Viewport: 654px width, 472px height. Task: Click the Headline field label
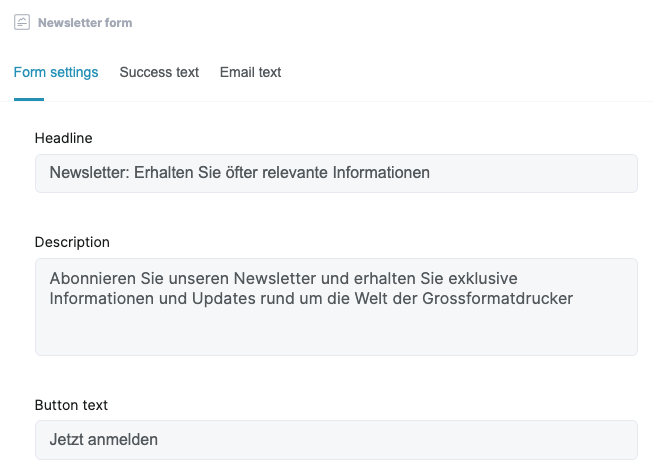point(63,138)
